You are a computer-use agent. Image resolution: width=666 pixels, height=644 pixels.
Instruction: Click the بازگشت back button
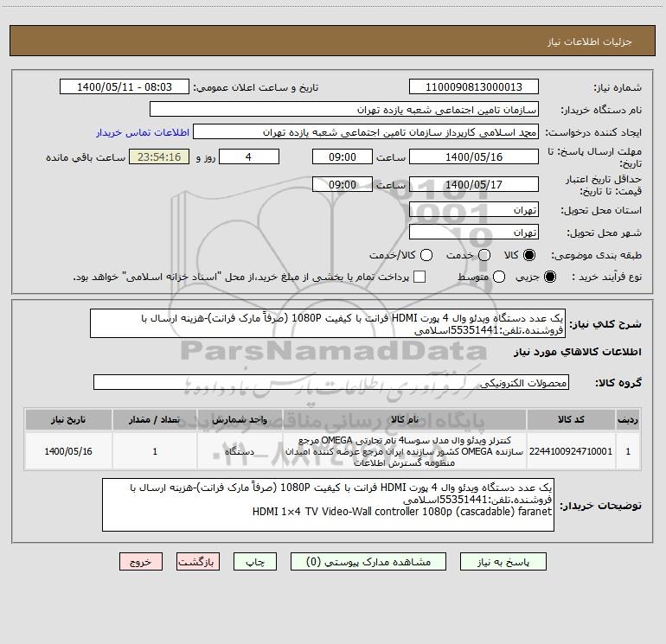(x=198, y=562)
